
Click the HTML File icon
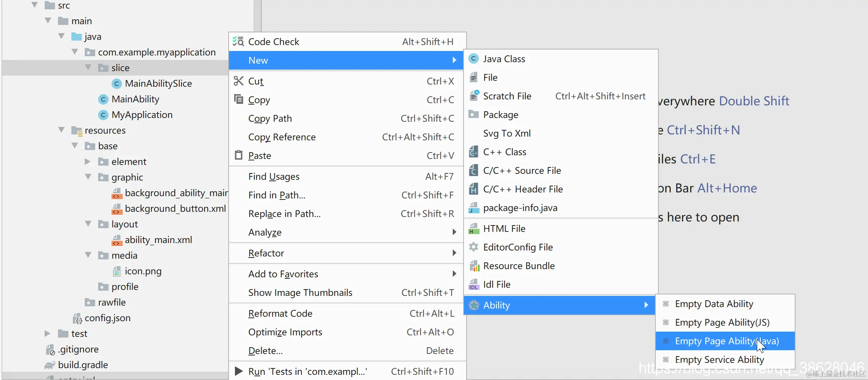pyautogui.click(x=474, y=228)
